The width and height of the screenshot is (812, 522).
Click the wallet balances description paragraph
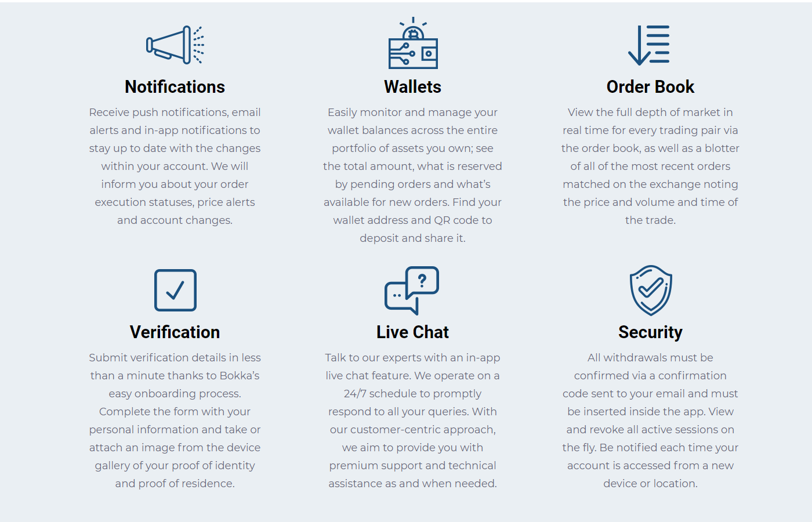coord(413,175)
